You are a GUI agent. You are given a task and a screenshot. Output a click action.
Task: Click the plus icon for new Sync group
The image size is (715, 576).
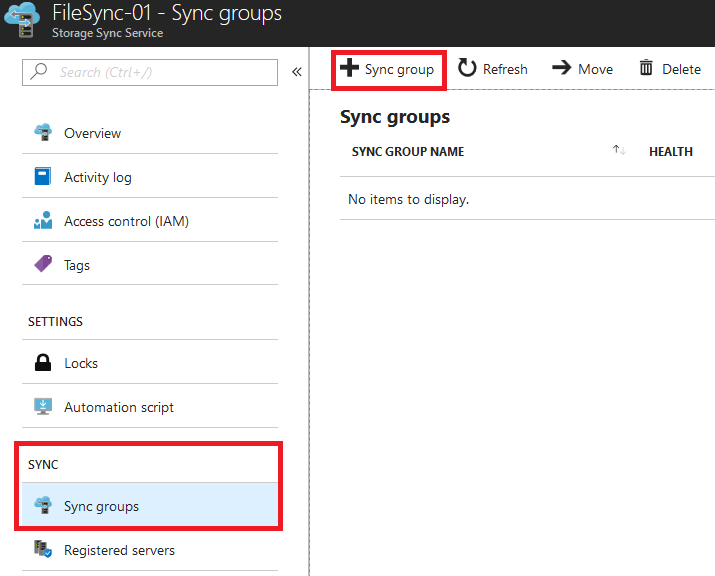[350, 67]
